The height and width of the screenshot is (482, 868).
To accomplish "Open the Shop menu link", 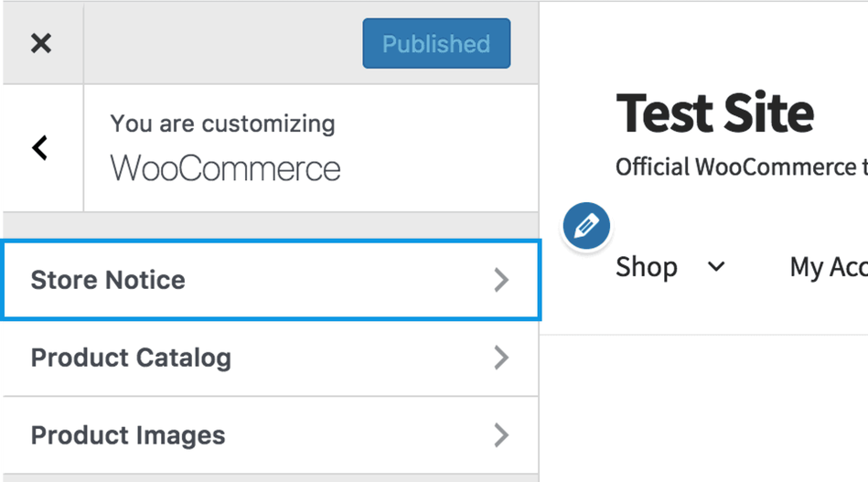I will tap(647, 267).
